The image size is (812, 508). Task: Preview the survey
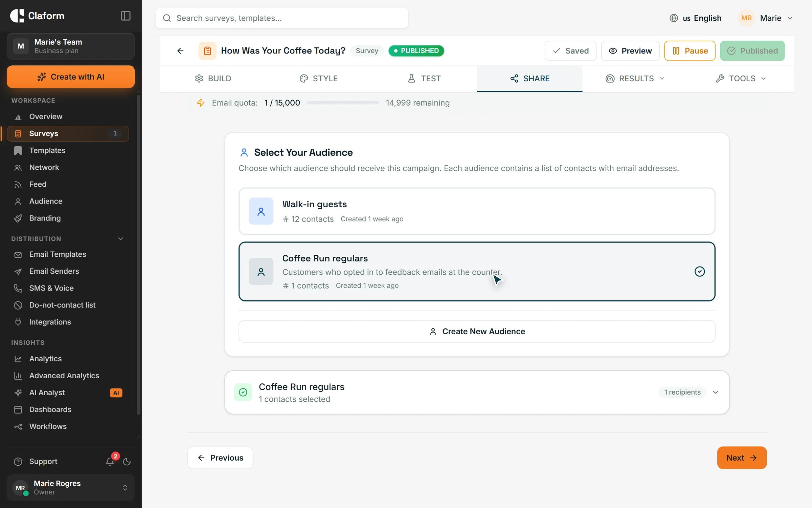point(630,51)
